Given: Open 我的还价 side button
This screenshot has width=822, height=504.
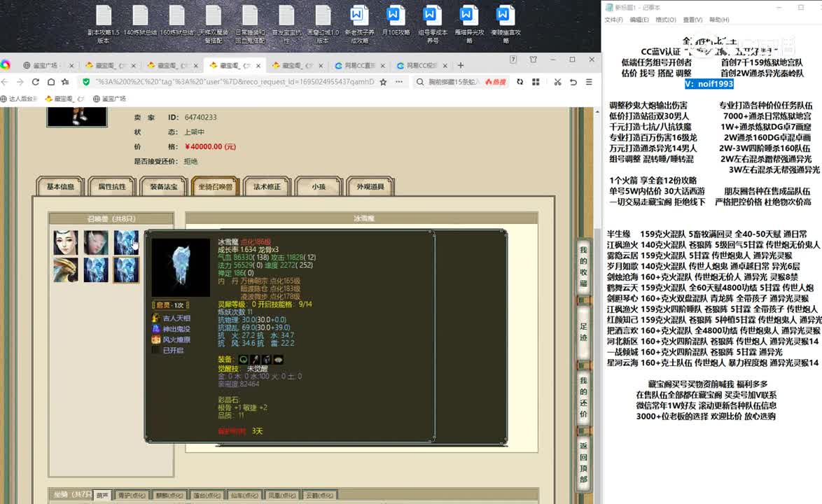Looking at the screenshot, I should tap(583, 397).
